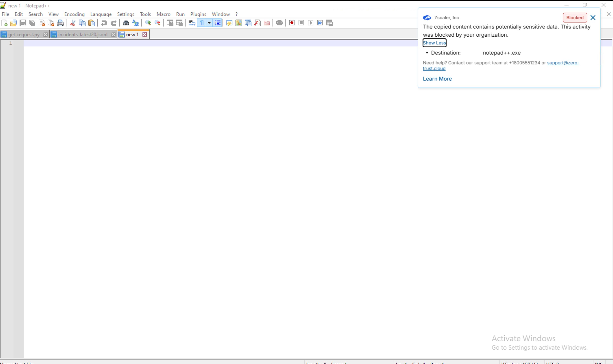Open the Edit menu

pyautogui.click(x=19, y=14)
